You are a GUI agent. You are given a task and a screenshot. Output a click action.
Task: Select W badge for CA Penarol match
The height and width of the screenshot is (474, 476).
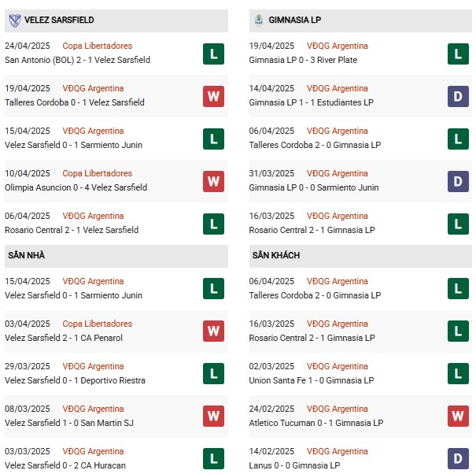(x=213, y=331)
